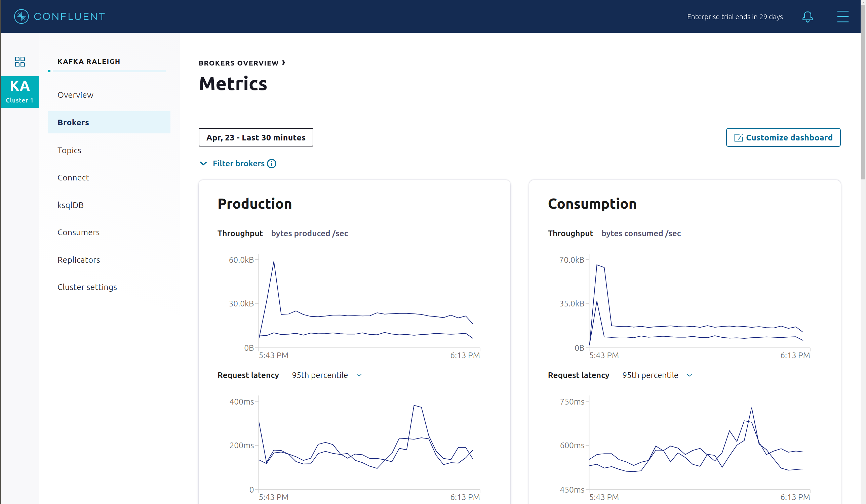Open Consumption latency 95th percentile dropdown
Image resolution: width=866 pixels, height=504 pixels.
[x=657, y=375]
